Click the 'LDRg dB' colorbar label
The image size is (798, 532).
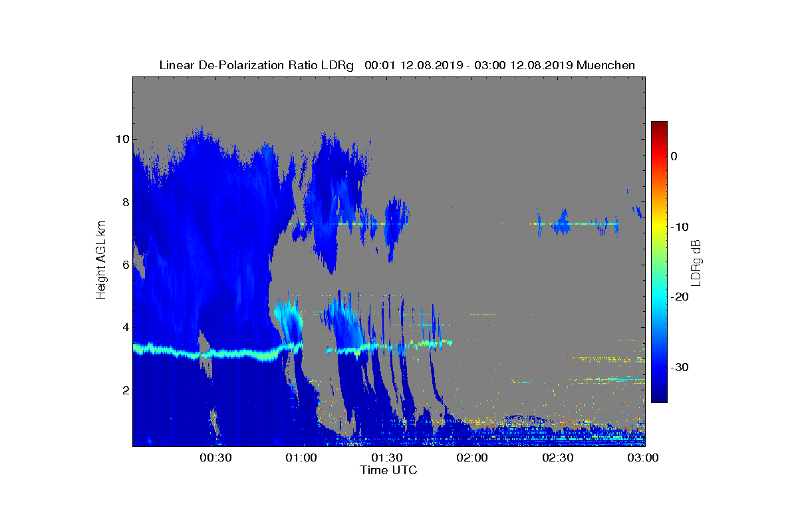[696, 262]
